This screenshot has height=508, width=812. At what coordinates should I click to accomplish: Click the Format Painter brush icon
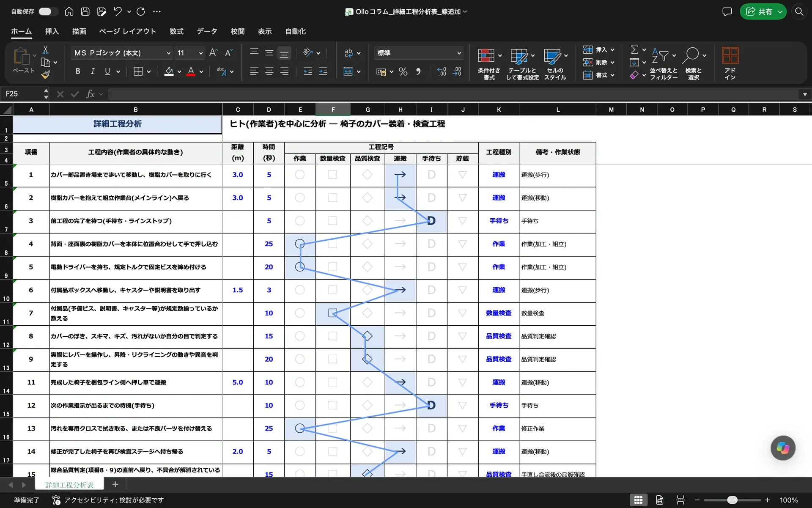[46, 75]
